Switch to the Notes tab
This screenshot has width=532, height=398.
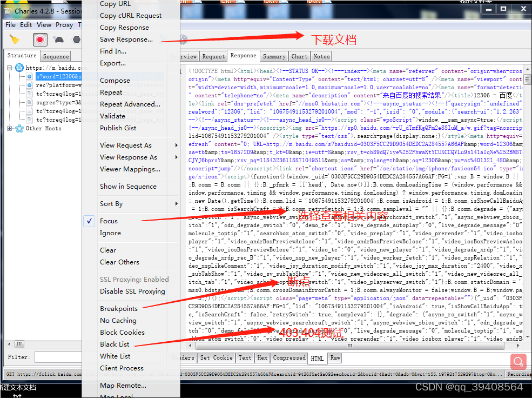coord(321,56)
